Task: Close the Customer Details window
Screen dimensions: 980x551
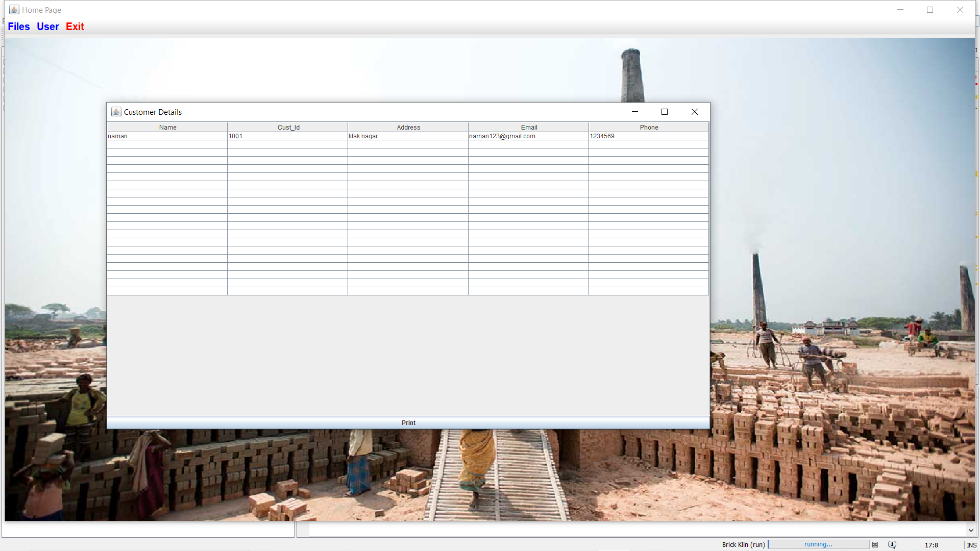Action: [694, 112]
